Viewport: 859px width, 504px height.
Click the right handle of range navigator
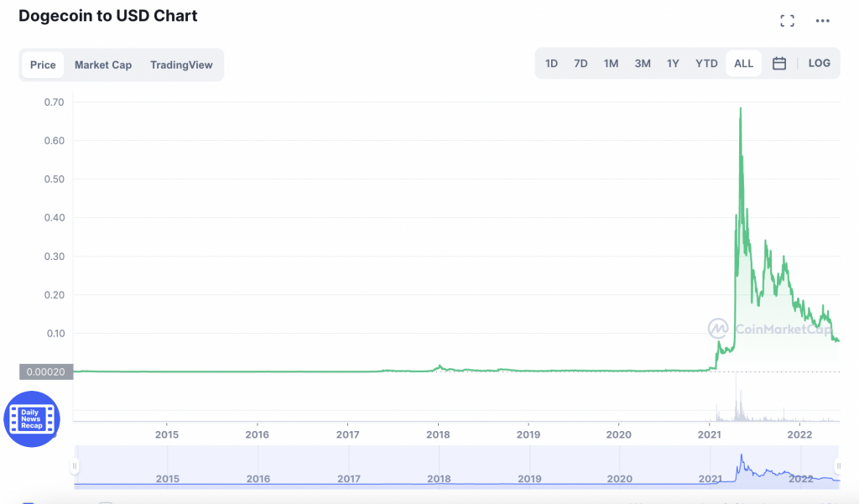tap(838, 466)
